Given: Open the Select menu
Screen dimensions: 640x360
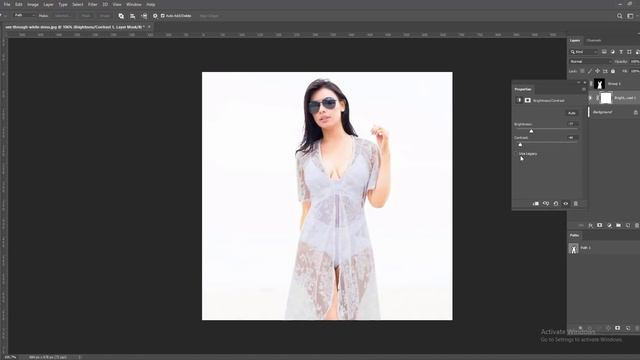Looking at the screenshot, I should (78, 4).
